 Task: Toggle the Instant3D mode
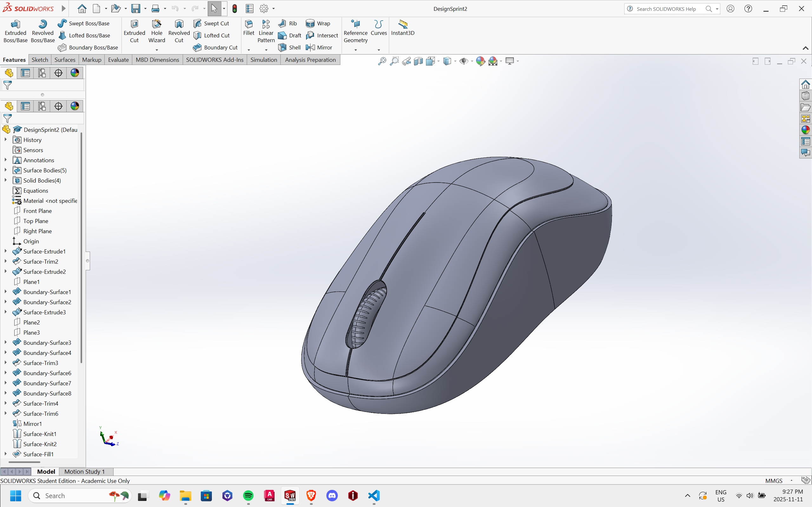click(403, 28)
